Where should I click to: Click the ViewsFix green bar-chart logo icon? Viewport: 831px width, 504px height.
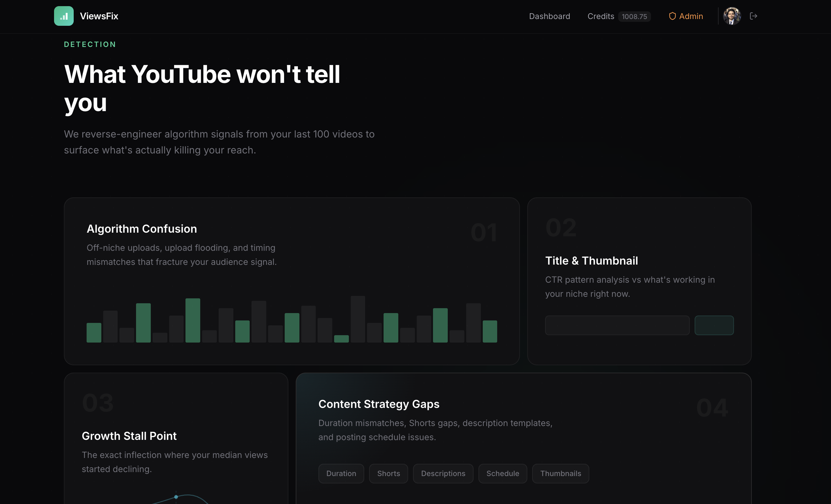(x=64, y=16)
